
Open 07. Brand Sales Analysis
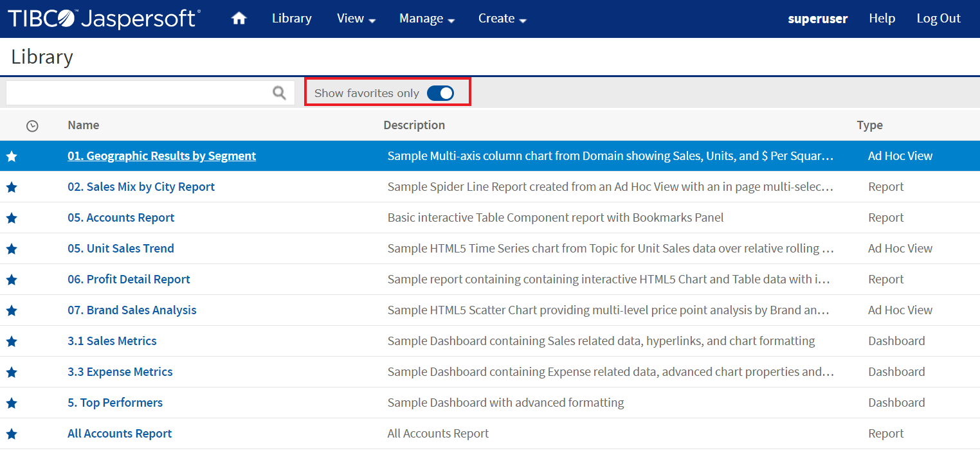click(132, 310)
